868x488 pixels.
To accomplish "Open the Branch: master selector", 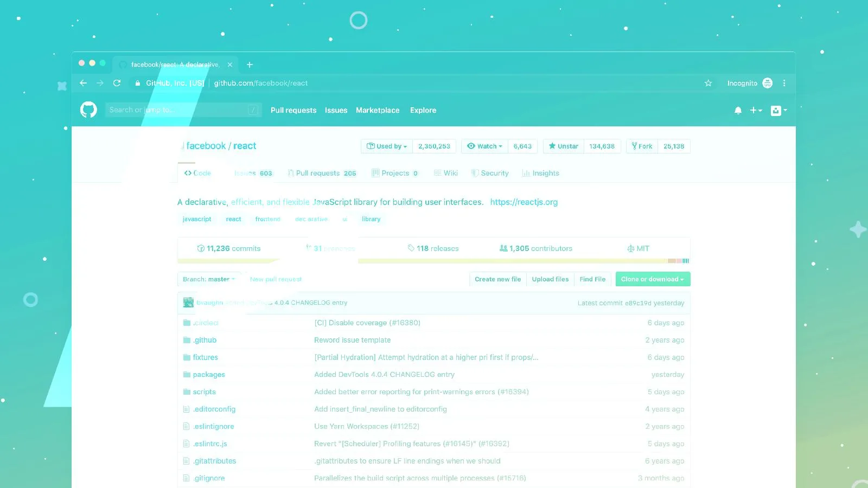I will [209, 279].
